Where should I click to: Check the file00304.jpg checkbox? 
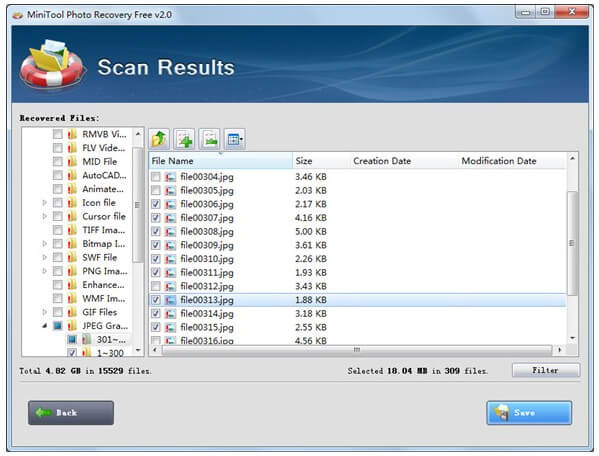pyautogui.click(x=155, y=176)
